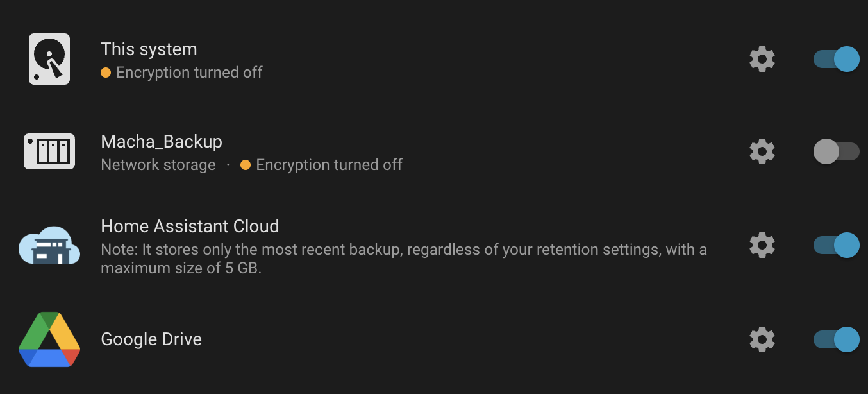
Task: Click "Encryption turned off" under This system
Action: (x=189, y=73)
